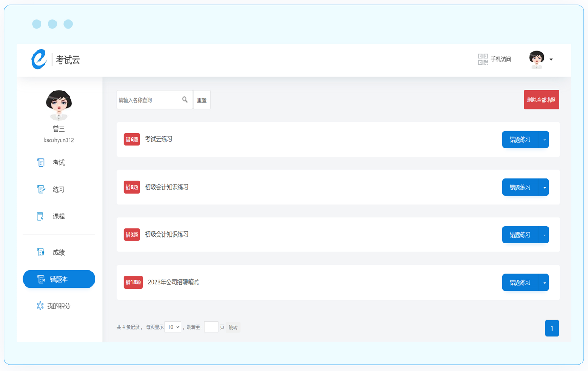Click the name search input field
588x371 pixels.
[149, 100]
